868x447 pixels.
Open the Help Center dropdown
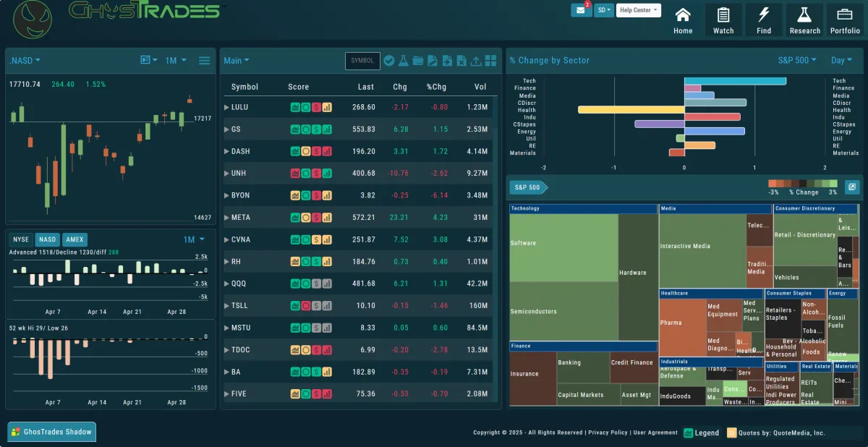pyautogui.click(x=639, y=10)
